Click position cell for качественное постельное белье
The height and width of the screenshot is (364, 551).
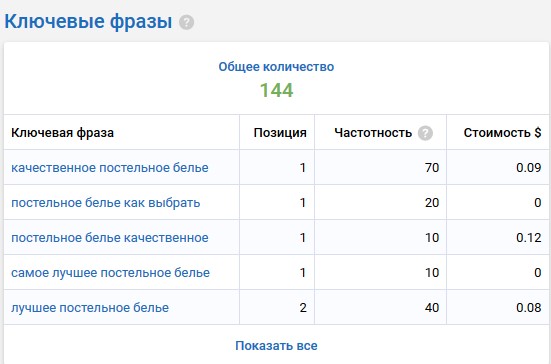pyautogui.click(x=277, y=167)
